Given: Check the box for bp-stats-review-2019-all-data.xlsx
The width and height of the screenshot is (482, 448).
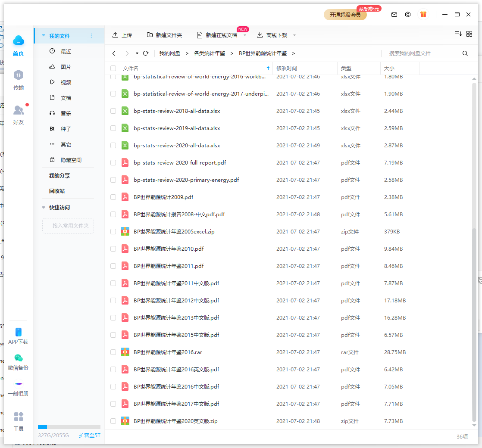Looking at the screenshot, I should tap(113, 128).
